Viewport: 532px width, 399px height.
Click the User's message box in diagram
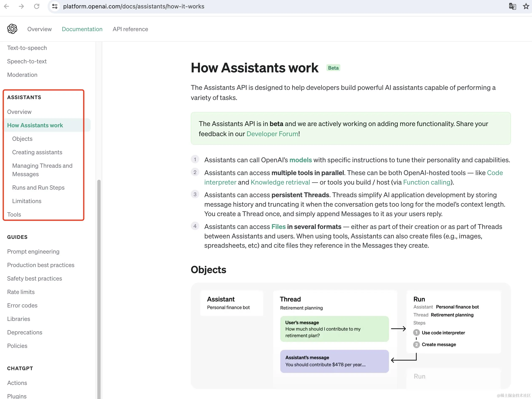pyautogui.click(x=334, y=329)
